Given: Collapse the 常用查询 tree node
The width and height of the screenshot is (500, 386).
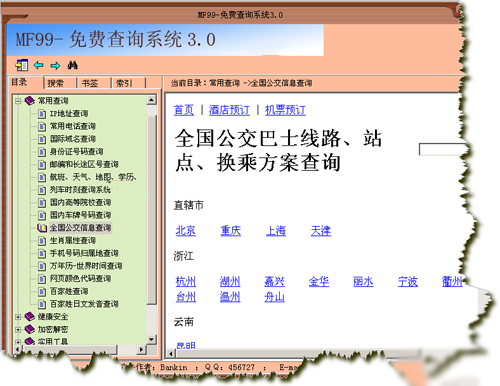Looking at the screenshot, I should (x=18, y=101).
